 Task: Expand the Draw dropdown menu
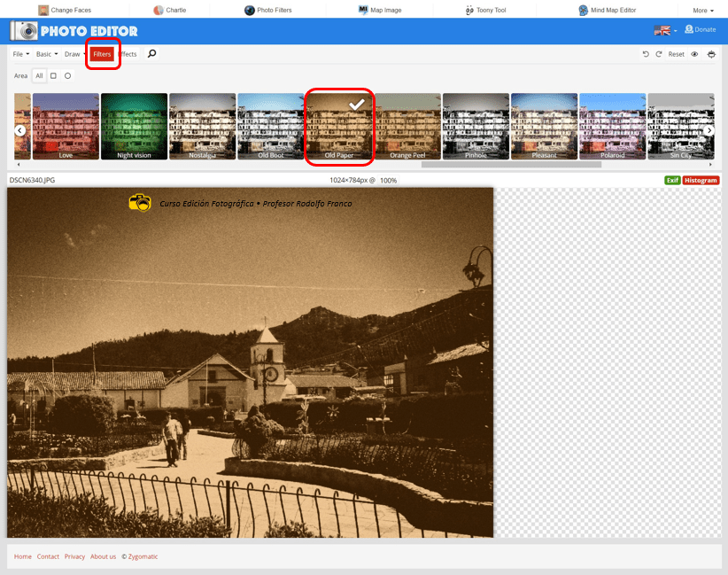(74, 54)
